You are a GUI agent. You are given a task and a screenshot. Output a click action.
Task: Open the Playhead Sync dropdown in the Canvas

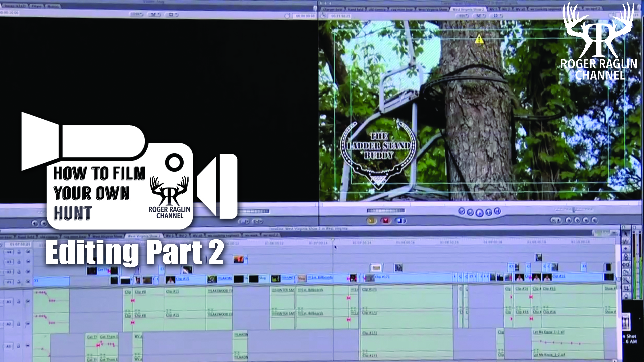497,15
